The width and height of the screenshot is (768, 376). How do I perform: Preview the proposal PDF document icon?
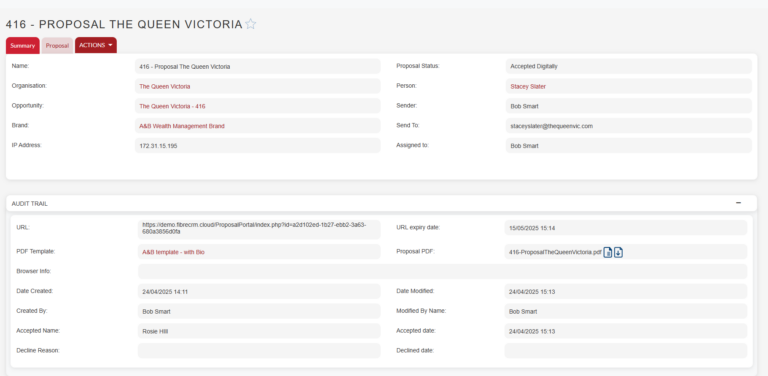coord(607,253)
